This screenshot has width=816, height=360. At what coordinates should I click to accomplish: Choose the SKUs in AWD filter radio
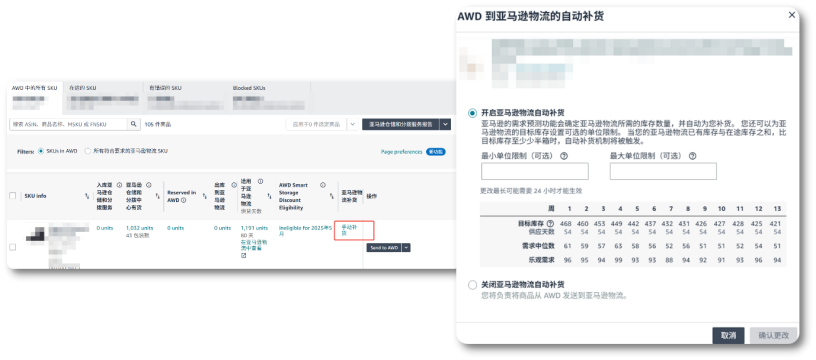point(41,151)
